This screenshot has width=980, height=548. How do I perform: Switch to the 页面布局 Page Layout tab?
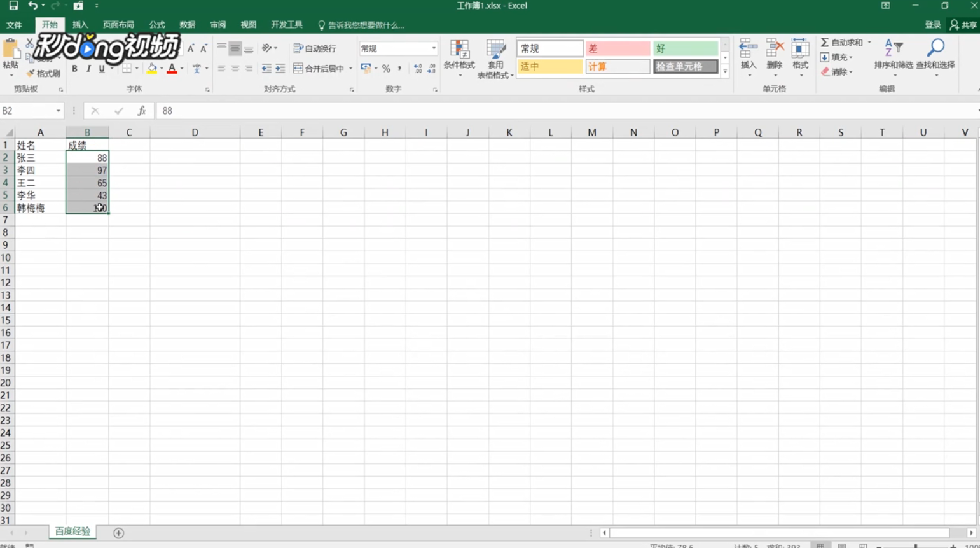(x=118, y=25)
